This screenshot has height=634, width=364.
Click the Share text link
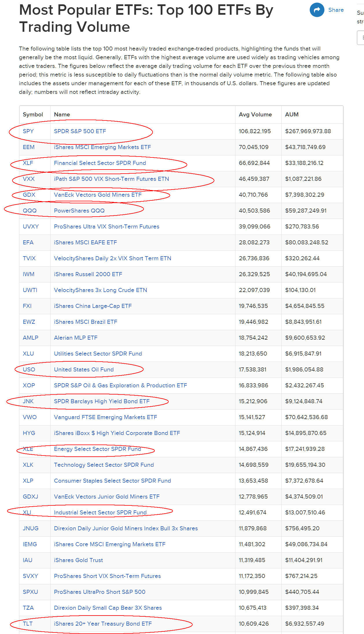click(x=336, y=10)
